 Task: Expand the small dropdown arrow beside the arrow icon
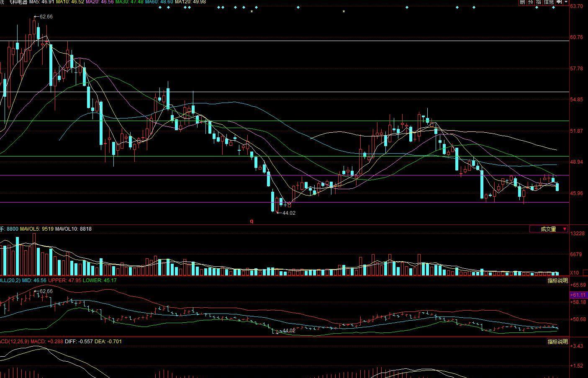566,2
